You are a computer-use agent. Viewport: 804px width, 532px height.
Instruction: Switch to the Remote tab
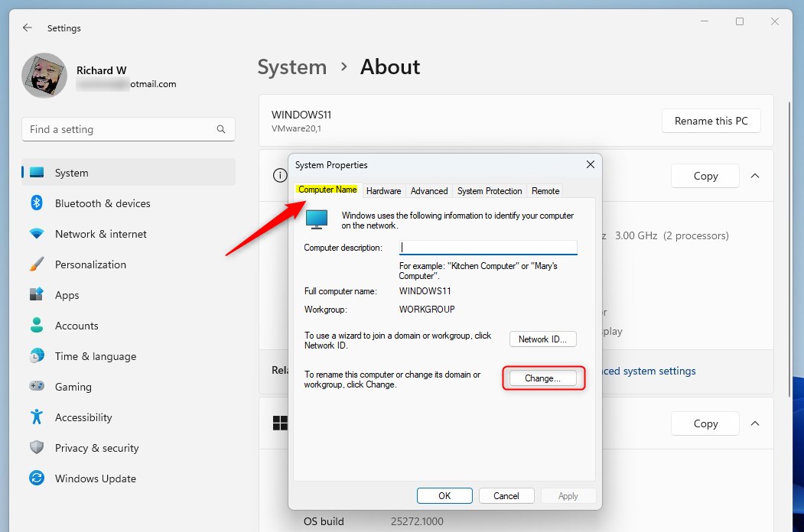(x=545, y=191)
